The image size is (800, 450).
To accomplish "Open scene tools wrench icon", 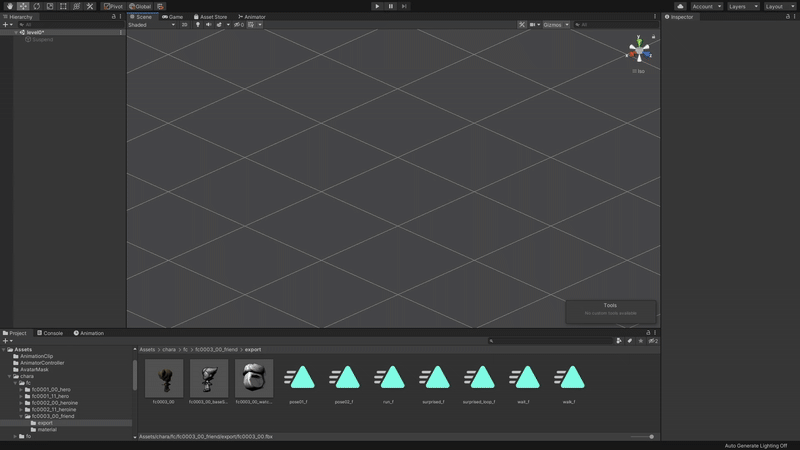I will (522, 25).
